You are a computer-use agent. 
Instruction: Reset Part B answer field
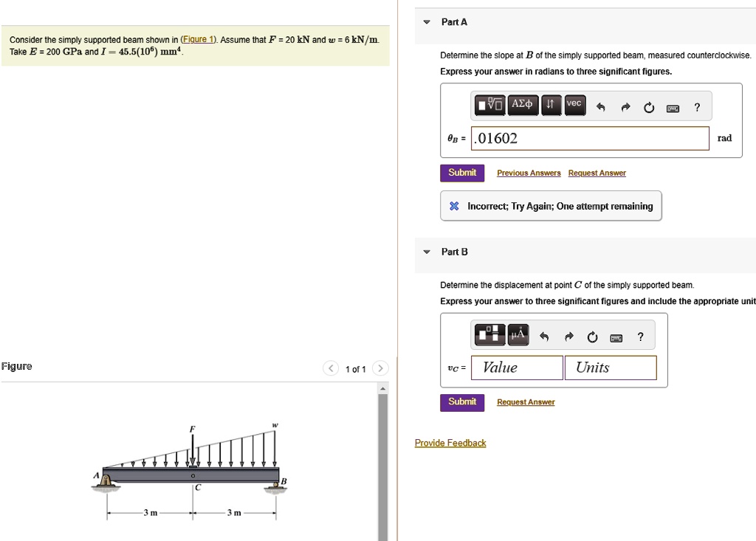pos(593,337)
